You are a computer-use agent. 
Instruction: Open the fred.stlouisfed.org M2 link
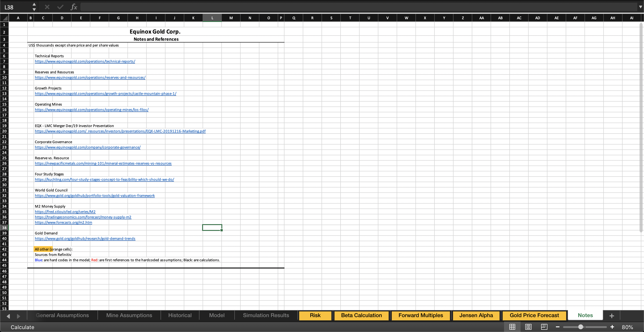click(x=65, y=212)
